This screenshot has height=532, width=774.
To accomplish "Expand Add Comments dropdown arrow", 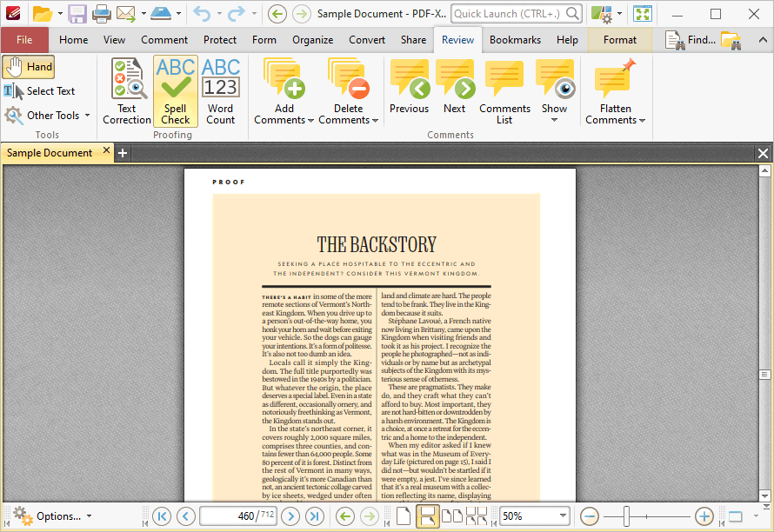I will click(x=310, y=121).
